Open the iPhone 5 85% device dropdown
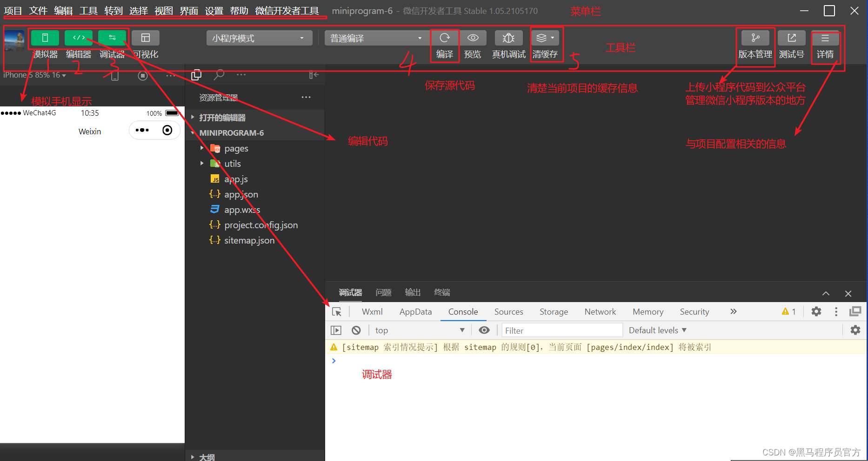The height and width of the screenshot is (461, 868). click(34, 75)
